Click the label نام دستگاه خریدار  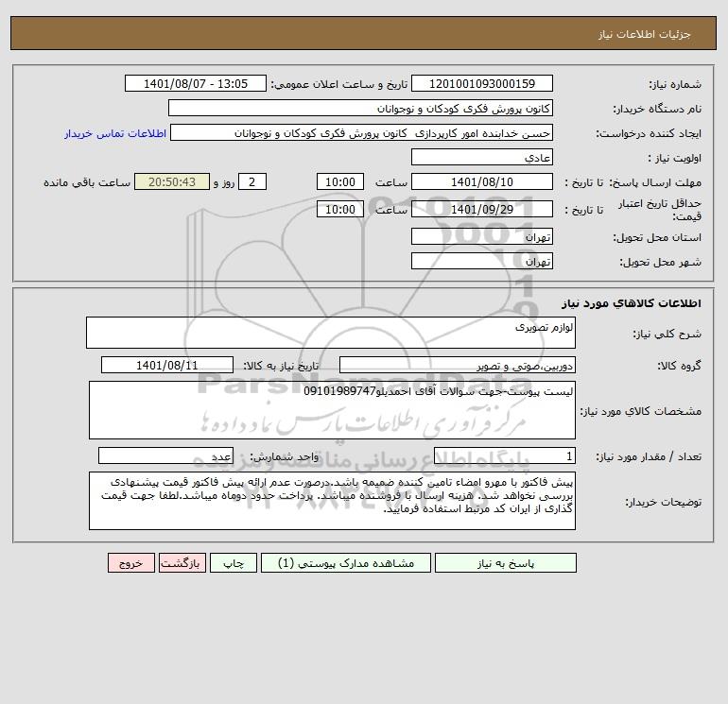pos(657,109)
